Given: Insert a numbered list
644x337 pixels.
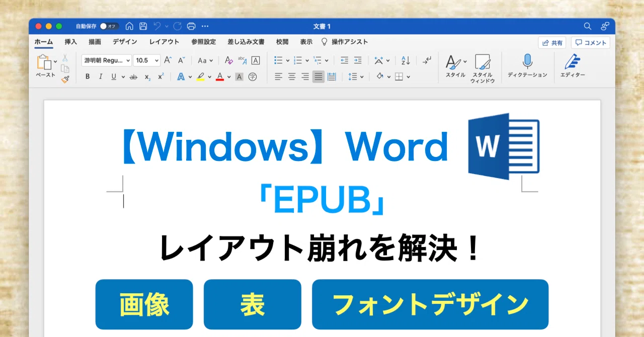Looking at the screenshot, I should coord(298,60).
